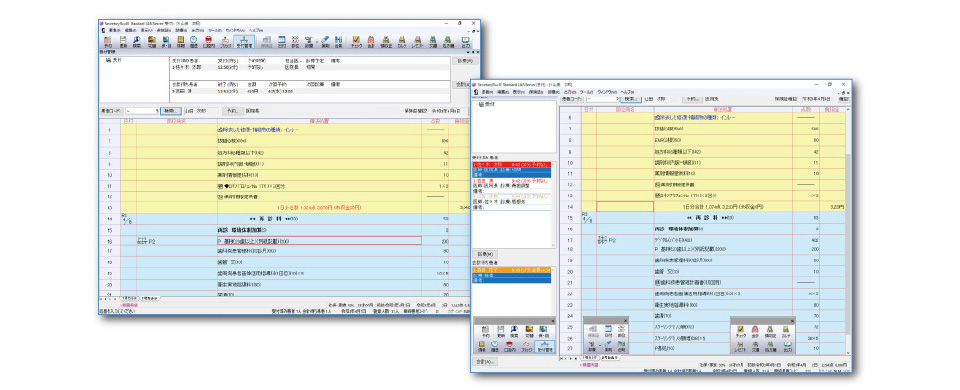This screenshot has height=390, width=960.
Task: Click 部位 icon in right window middle palette
Action: point(621,331)
